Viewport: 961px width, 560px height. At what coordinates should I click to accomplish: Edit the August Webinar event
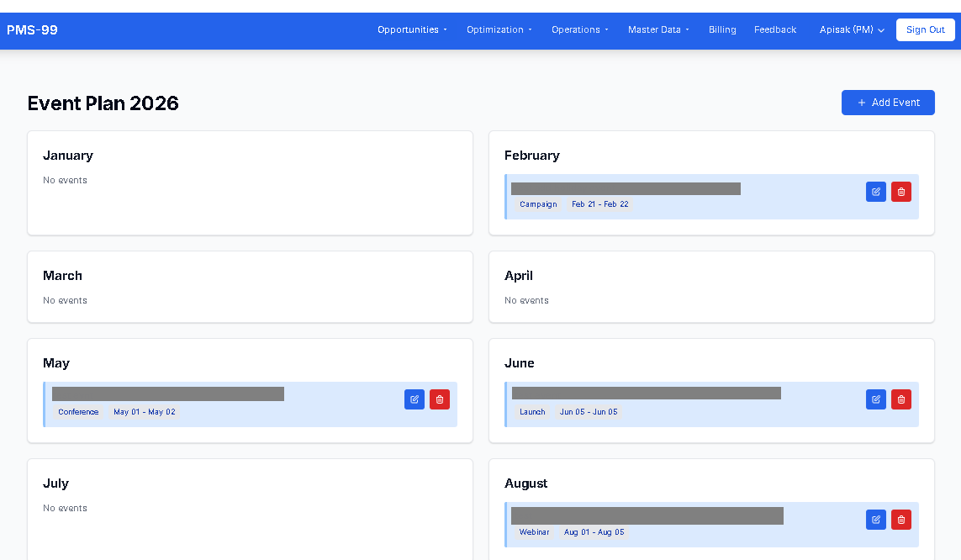[x=875, y=520]
